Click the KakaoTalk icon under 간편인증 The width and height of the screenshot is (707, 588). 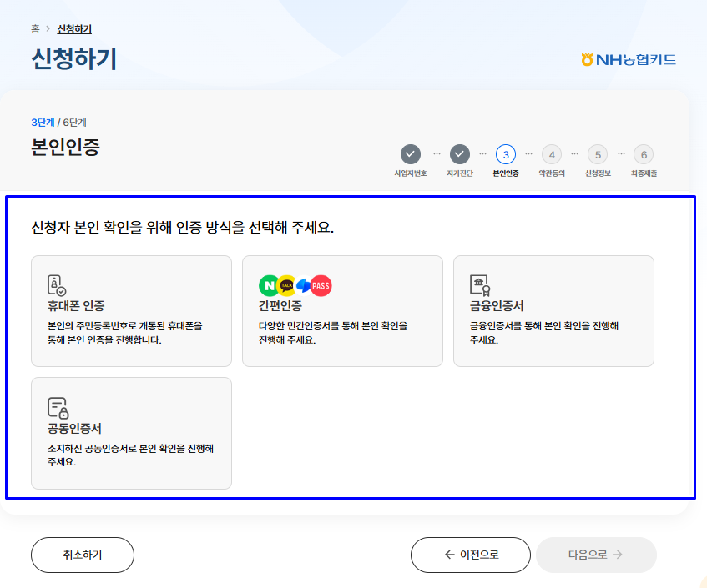285,284
